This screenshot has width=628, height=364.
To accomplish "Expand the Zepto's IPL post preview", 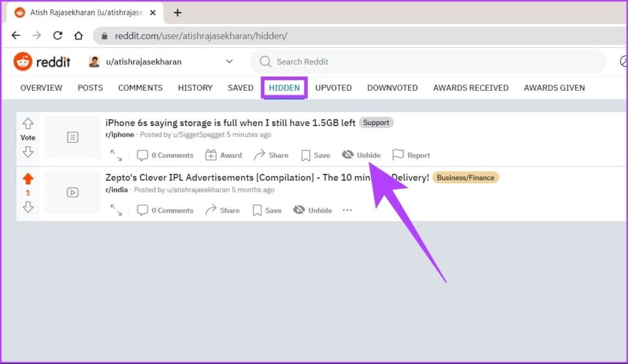I will pyautogui.click(x=116, y=210).
